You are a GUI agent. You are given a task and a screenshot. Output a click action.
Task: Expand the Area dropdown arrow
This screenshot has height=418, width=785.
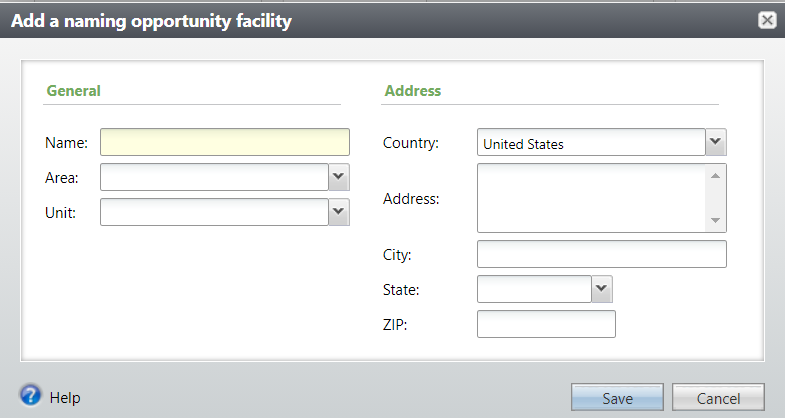tap(339, 177)
